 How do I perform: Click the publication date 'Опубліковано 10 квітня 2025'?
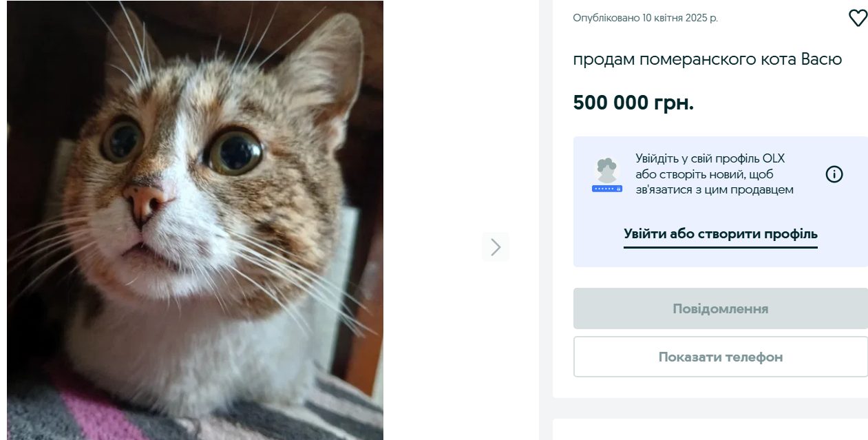click(646, 18)
